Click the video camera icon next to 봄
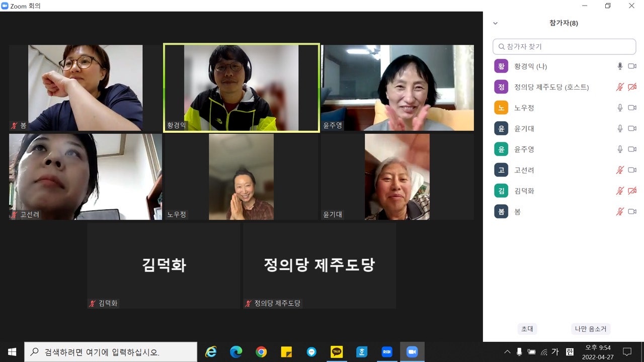 632,212
